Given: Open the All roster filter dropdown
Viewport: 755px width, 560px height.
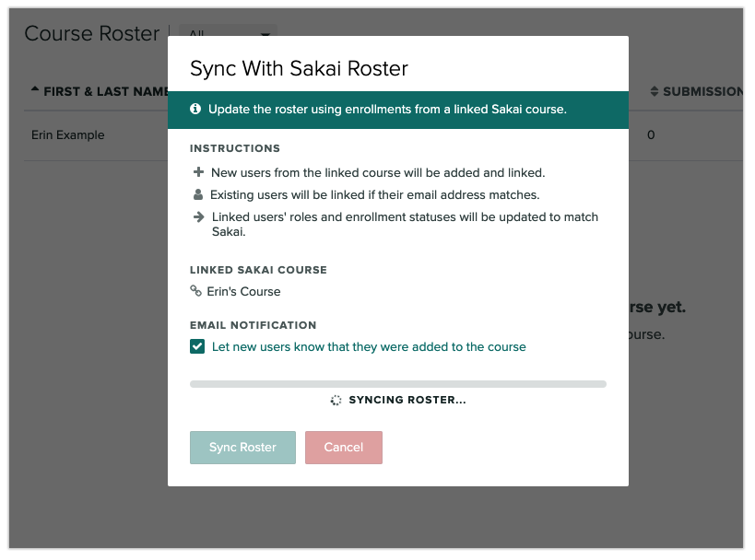Looking at the screenshot, I should tap(228, 28).
